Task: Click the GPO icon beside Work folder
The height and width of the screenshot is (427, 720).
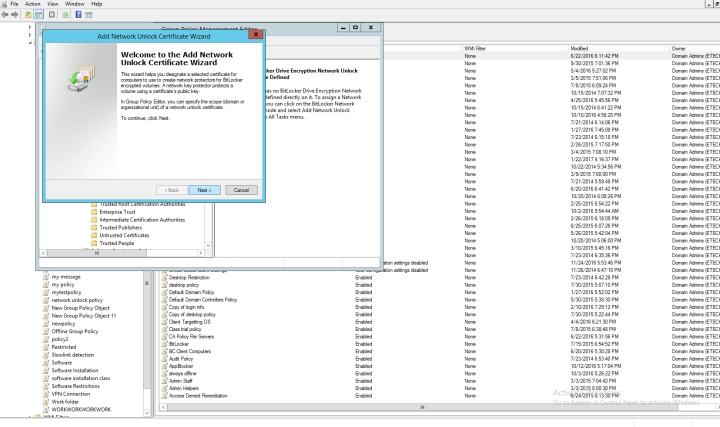Action: (x=46, y=402)
